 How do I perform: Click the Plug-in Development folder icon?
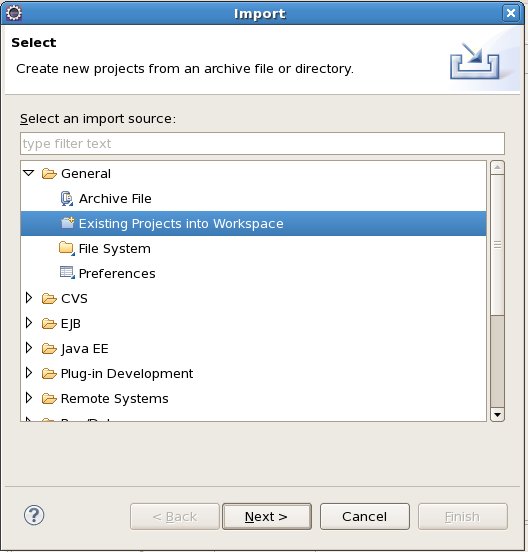[x=49, y=374]
